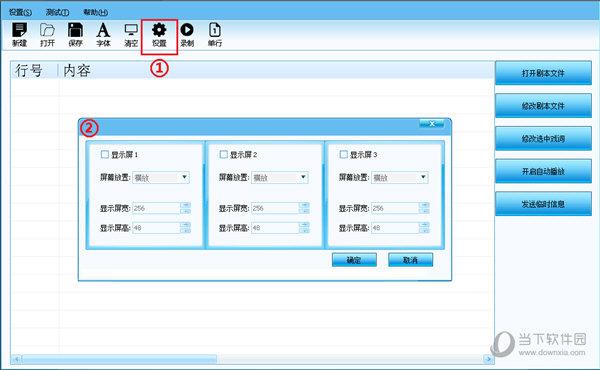Confirm the dialog with 确定
Viewport: 600px width, 370px height.
point(354,260)
